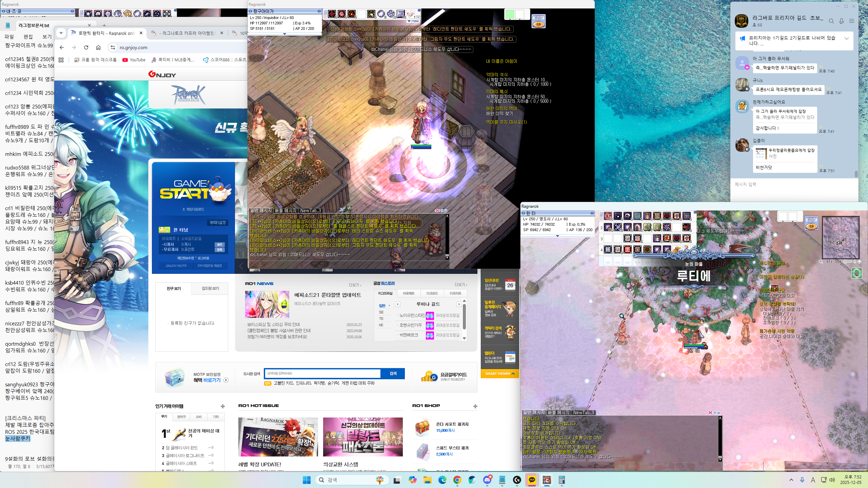Click the browser reload button
868x488 pixels.
point(86,47)
